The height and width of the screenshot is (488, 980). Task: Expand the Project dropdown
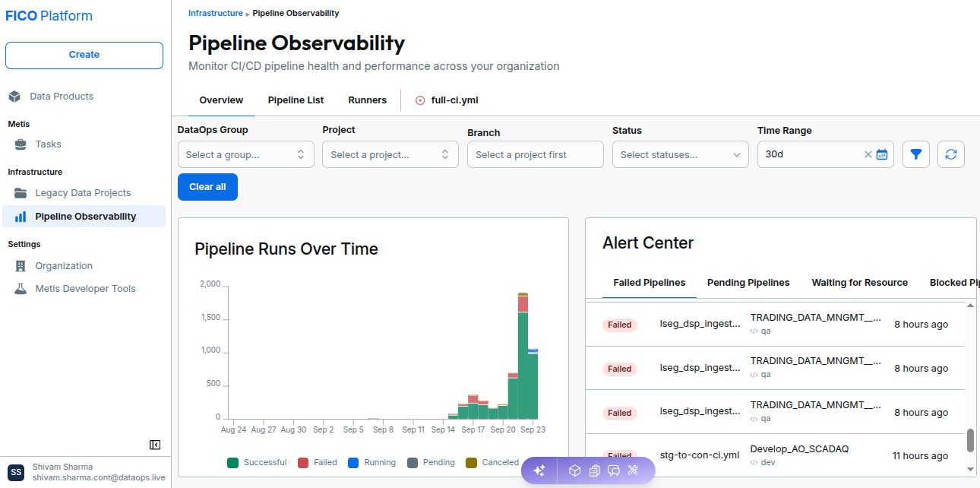pyautogui.click(x=390, y=154)
